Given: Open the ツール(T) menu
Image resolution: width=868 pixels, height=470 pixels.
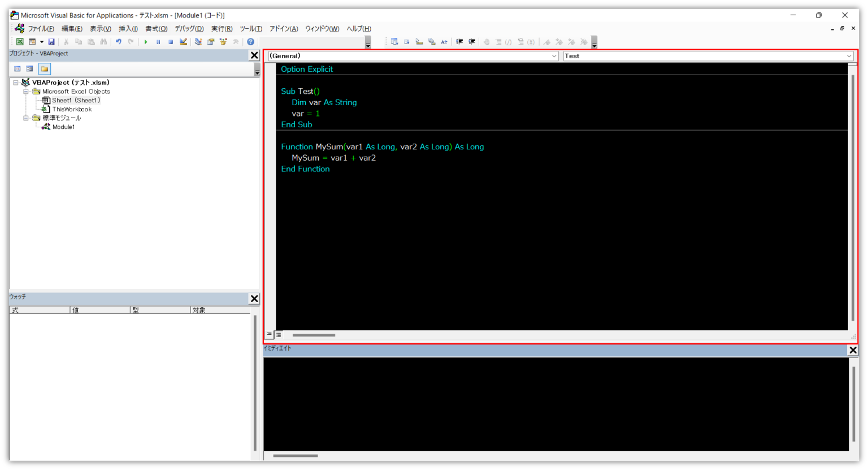Looking at the screenshot, I should pyautogui.click(x=250, y=29).
